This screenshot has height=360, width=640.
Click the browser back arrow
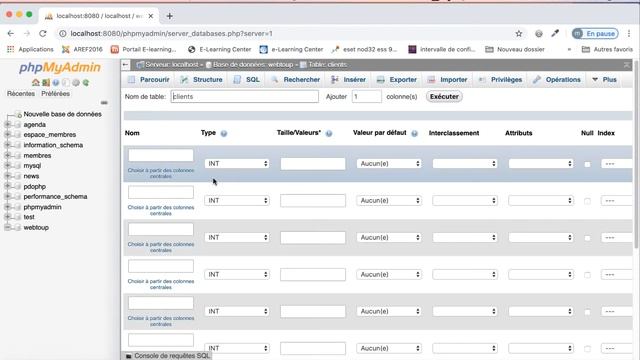pos(11,33)
